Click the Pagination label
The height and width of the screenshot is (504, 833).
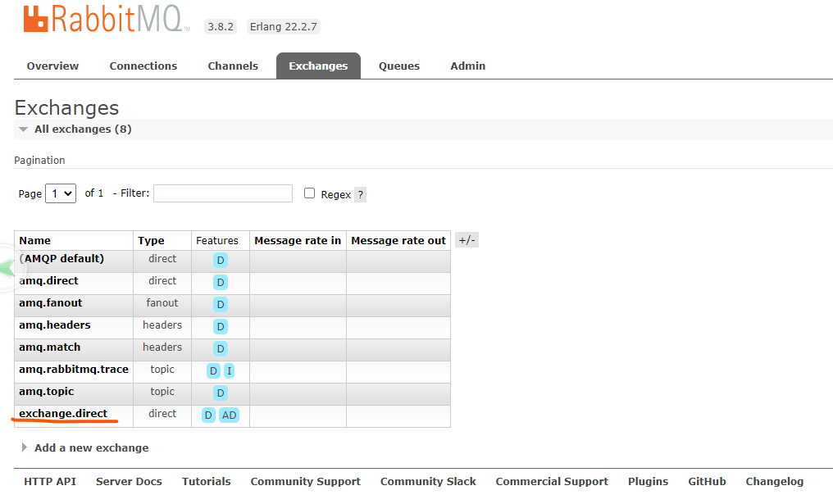39,161
